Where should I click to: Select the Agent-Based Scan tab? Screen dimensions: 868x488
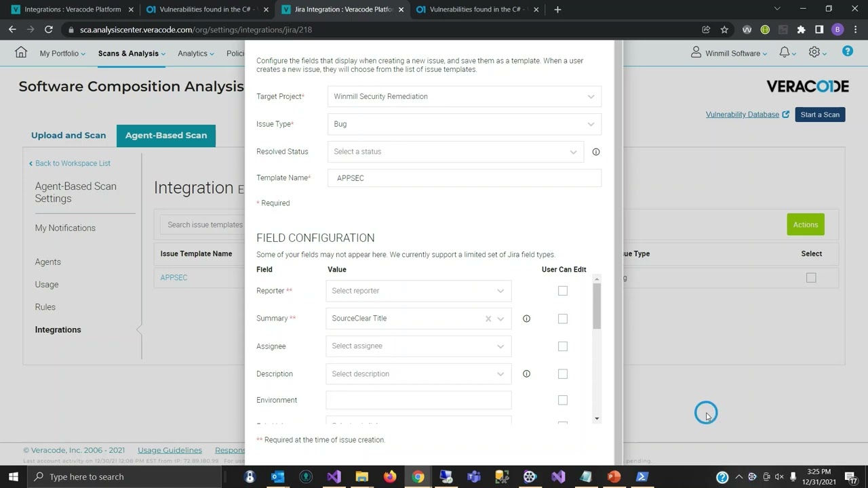pos(166,136)
